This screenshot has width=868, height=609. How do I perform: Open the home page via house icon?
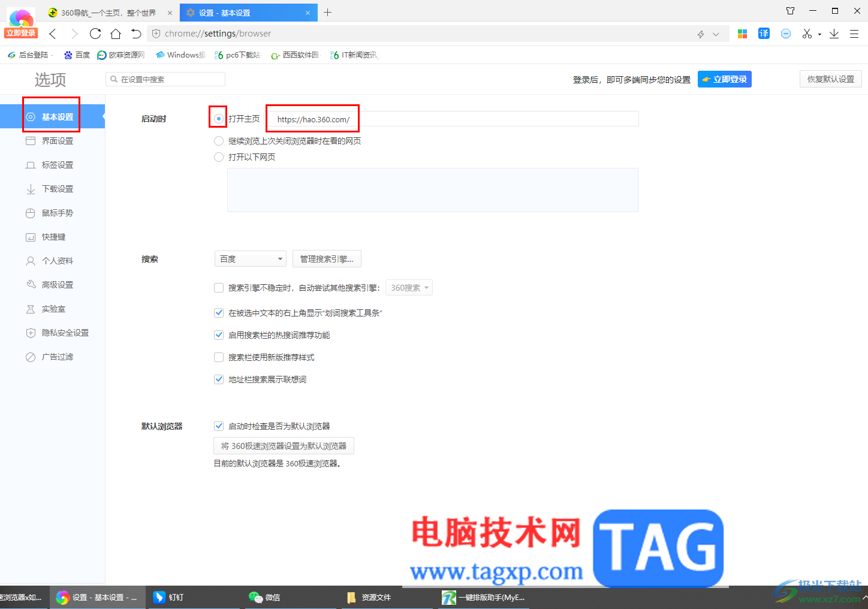(116, 34)
